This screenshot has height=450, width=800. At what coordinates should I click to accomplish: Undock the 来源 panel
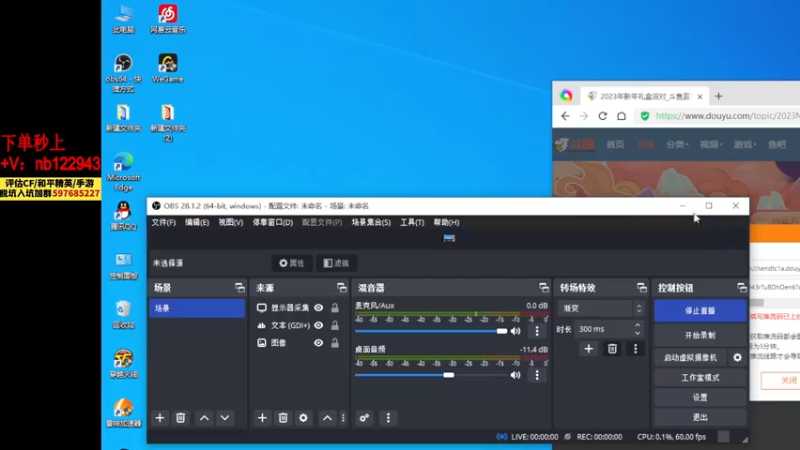click(x=342, y=288)
